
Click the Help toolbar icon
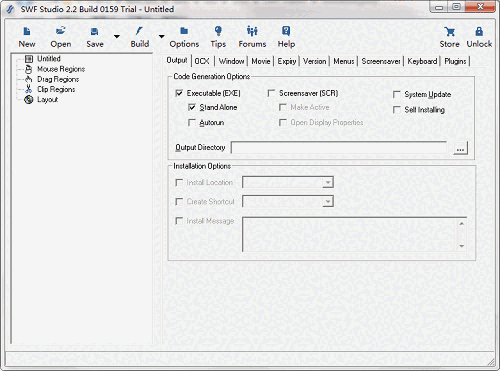pos(286,31)
